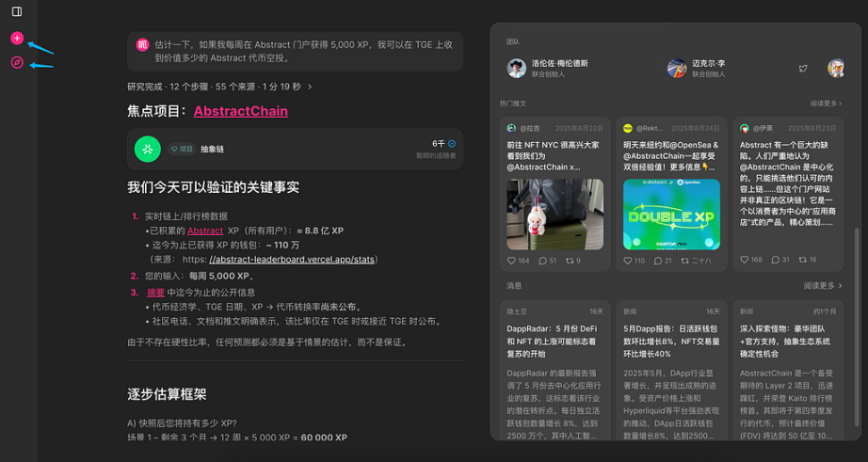Image resolution: width=868 pixels, height=462 pixels.
Task: Like the @拉吉 tweet with 164 likes
Action: 511,261
